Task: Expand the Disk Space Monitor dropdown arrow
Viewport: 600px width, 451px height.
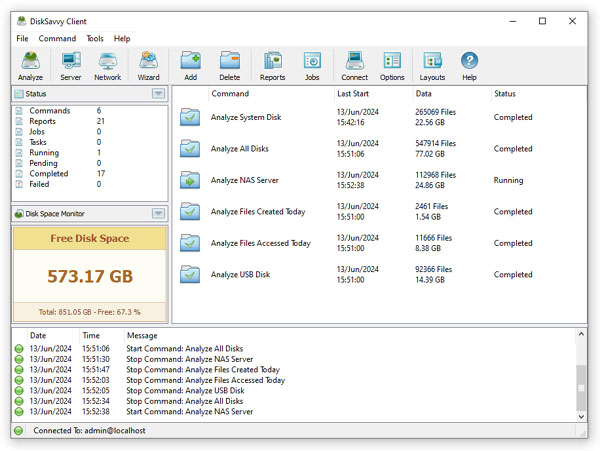Action: [158, 213]
